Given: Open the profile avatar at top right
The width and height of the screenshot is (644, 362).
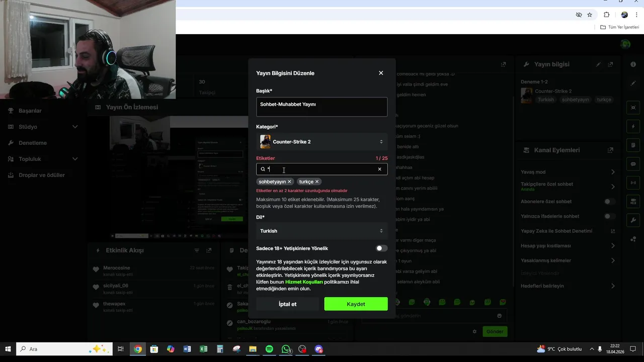Looking at the screenshot, I should point(625,44).
